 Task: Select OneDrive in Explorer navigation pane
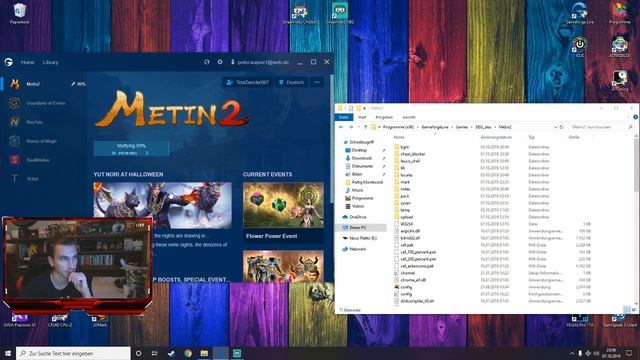(x=357, y=217)
